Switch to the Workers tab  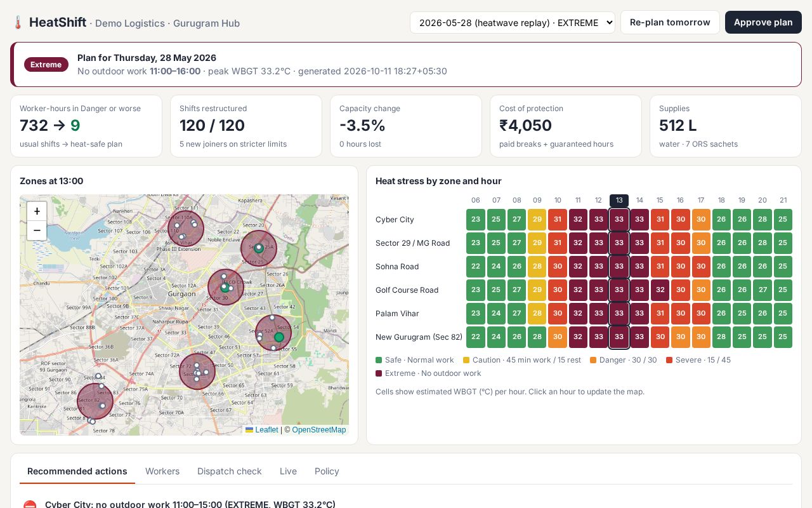coord(162,471)
